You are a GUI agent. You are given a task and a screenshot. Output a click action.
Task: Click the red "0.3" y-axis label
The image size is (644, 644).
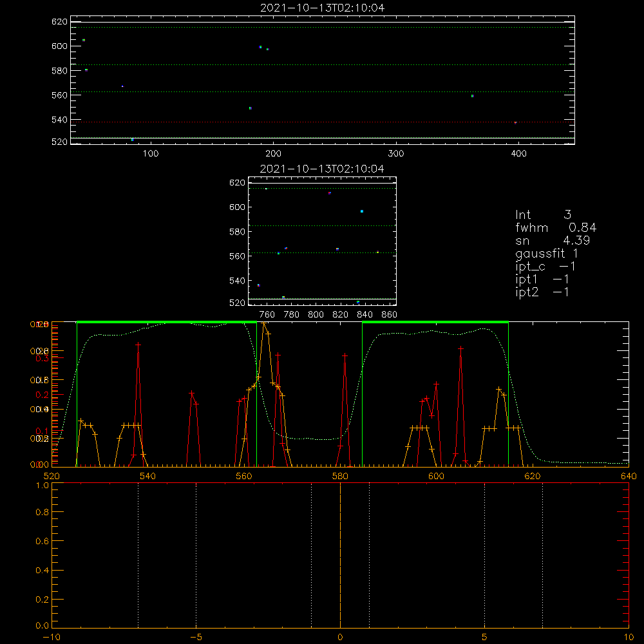click(43, 358)
